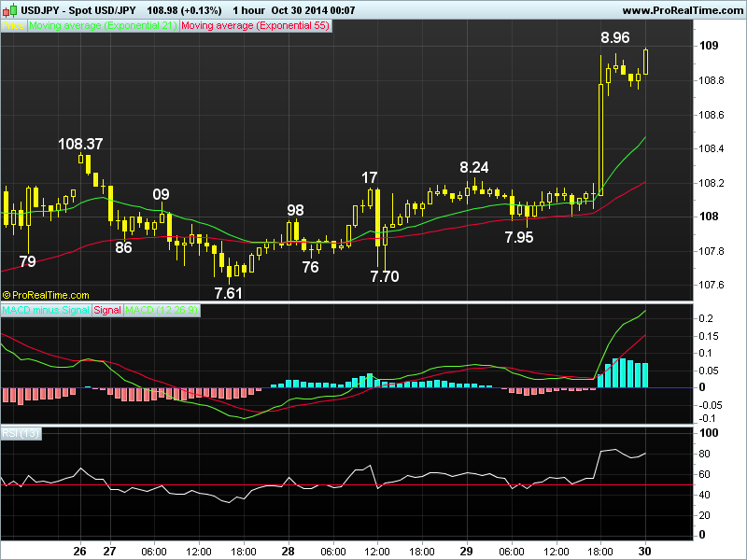Open Moving average (Exponential 21) legend
Image resolution: width=747 pixels, height=560 pixels.
pyautogui.click(x=103, y=26)
